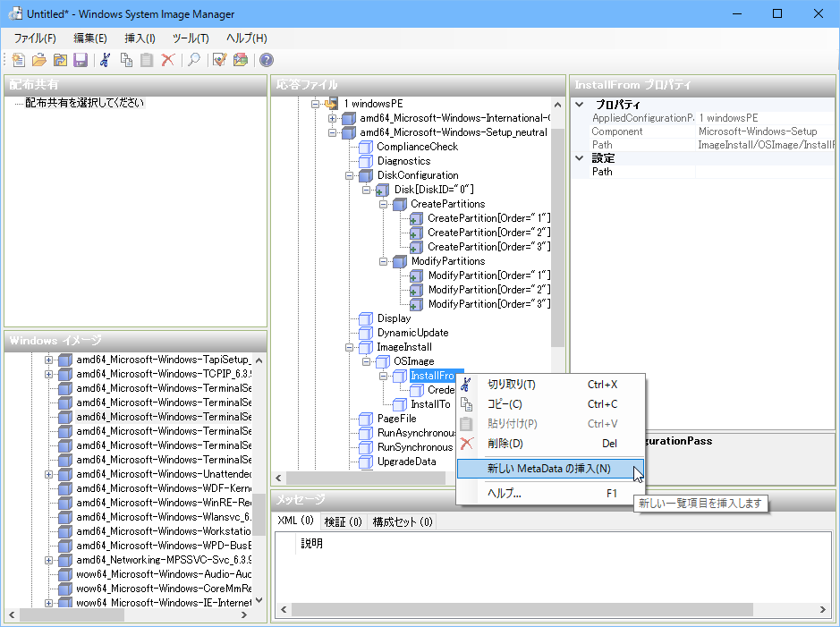The width and height of the screenshot is (840, 627).
Task: Click the Open Answer File folder icon
Action: pos(38,60)
